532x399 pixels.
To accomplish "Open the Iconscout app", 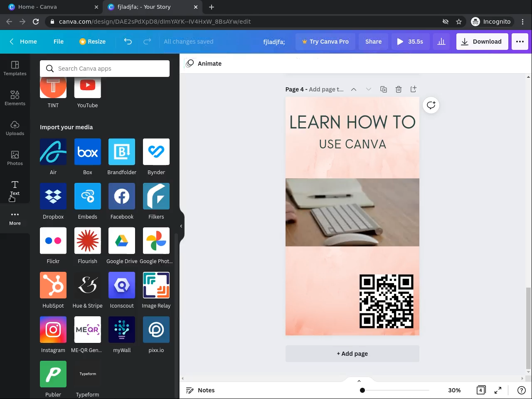I will [x=122, y=285].
